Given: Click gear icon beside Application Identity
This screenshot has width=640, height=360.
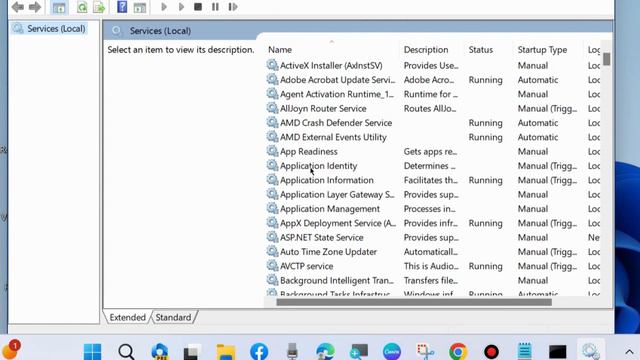Looking at the screenshot, I should (272, 165).
